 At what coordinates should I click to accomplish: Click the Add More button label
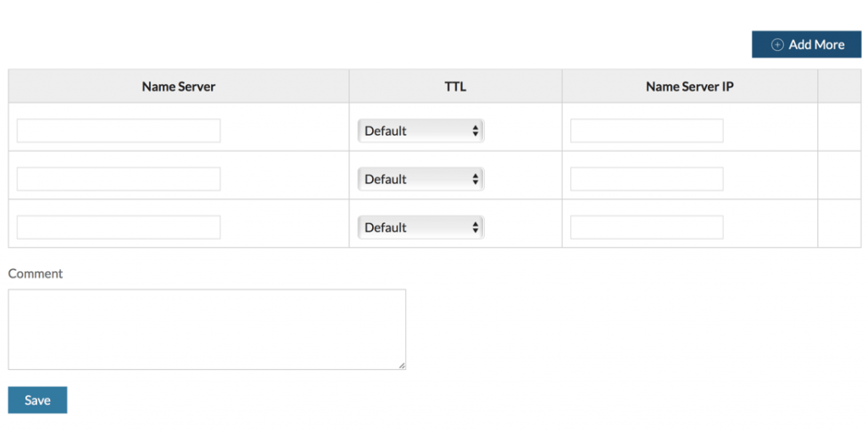(x=816, y=45)
